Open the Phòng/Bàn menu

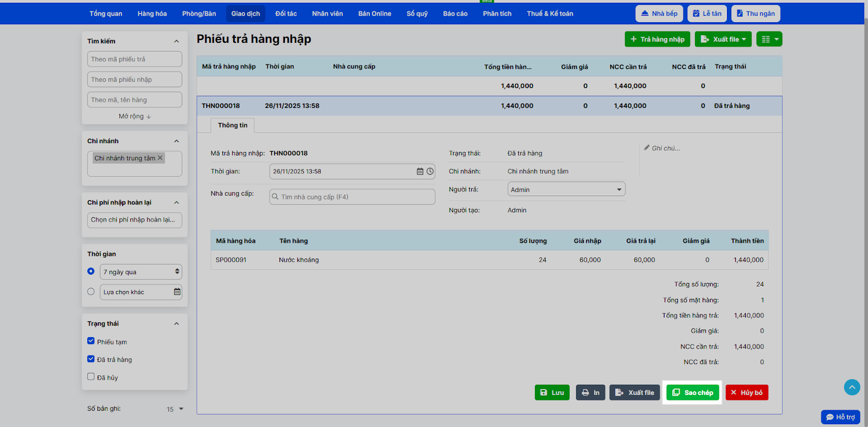[x=199, y=14]
